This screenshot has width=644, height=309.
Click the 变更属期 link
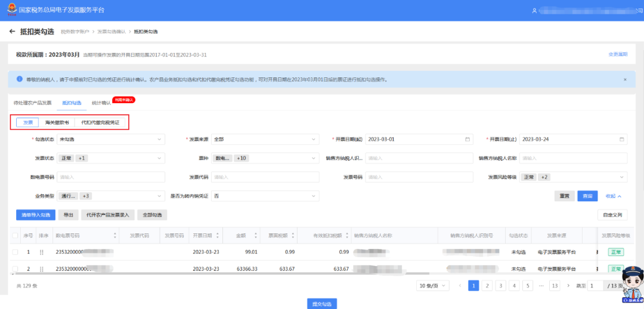(618, 54)
